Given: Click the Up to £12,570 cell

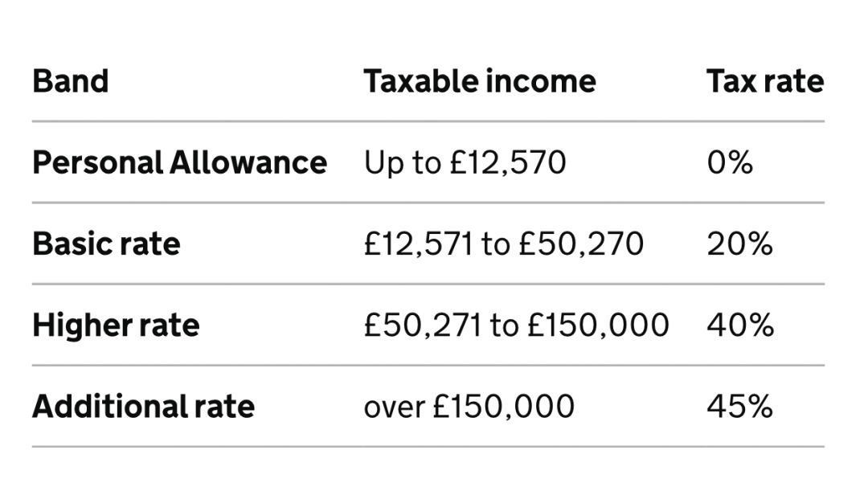Looking at the screenshot, I should point(465,163).
